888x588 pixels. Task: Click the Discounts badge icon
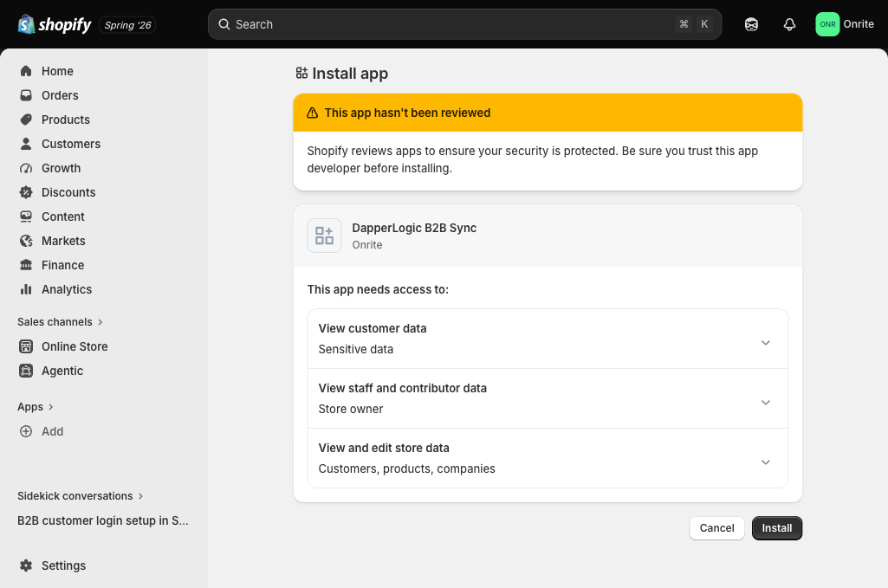click(x=26, y=192)
